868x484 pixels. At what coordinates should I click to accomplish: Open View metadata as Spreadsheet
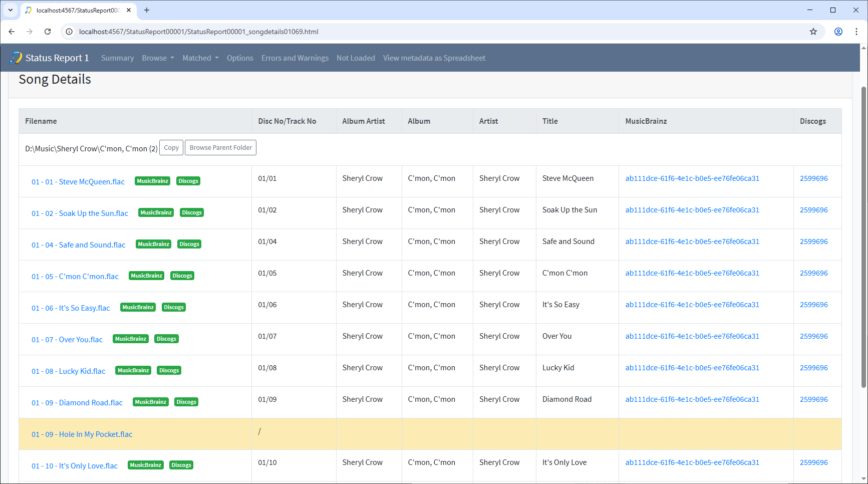[434, 58]
